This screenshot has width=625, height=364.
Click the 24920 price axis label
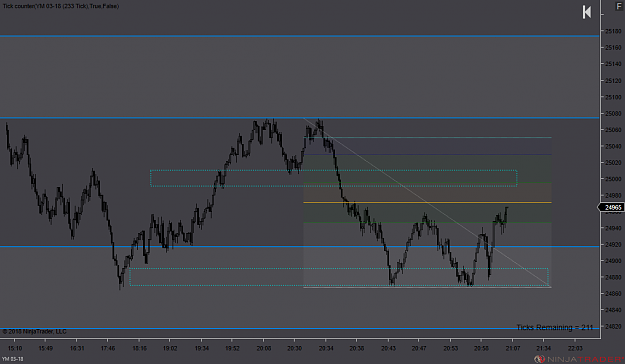[x=613, y=244]
